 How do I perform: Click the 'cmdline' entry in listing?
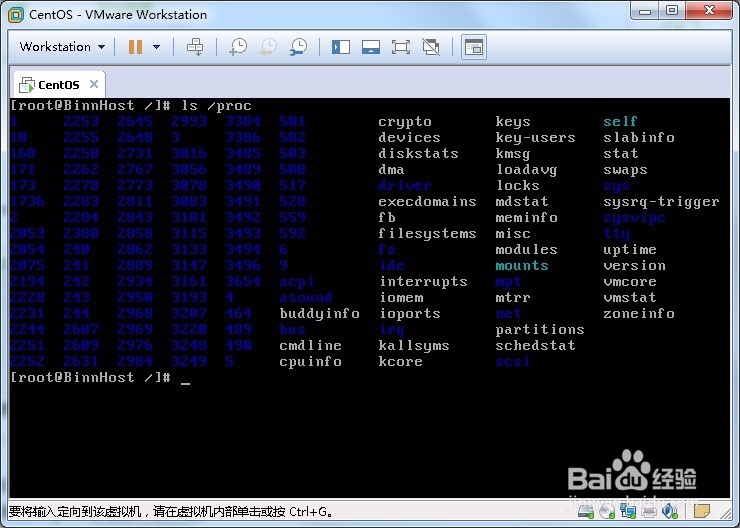[311, 345]
